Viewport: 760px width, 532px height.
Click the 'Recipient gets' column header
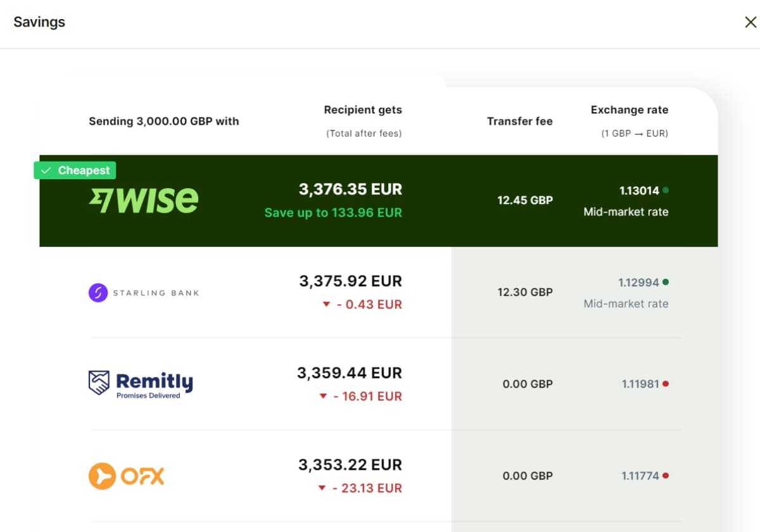363,110
